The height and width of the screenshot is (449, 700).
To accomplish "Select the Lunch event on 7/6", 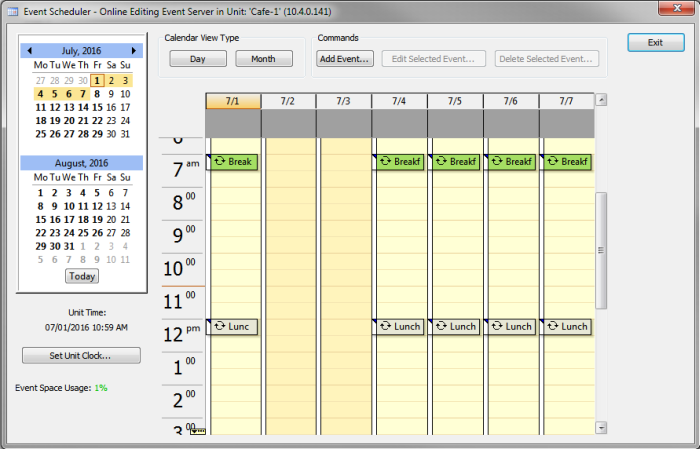I will click(x=510, y=327).
